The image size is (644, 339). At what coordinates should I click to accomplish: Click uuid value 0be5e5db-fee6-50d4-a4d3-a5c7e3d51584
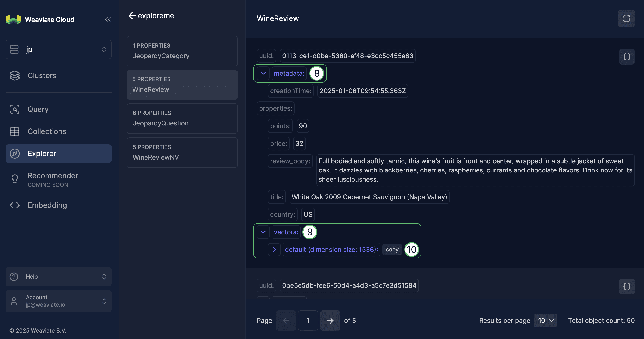coord(349,285)
